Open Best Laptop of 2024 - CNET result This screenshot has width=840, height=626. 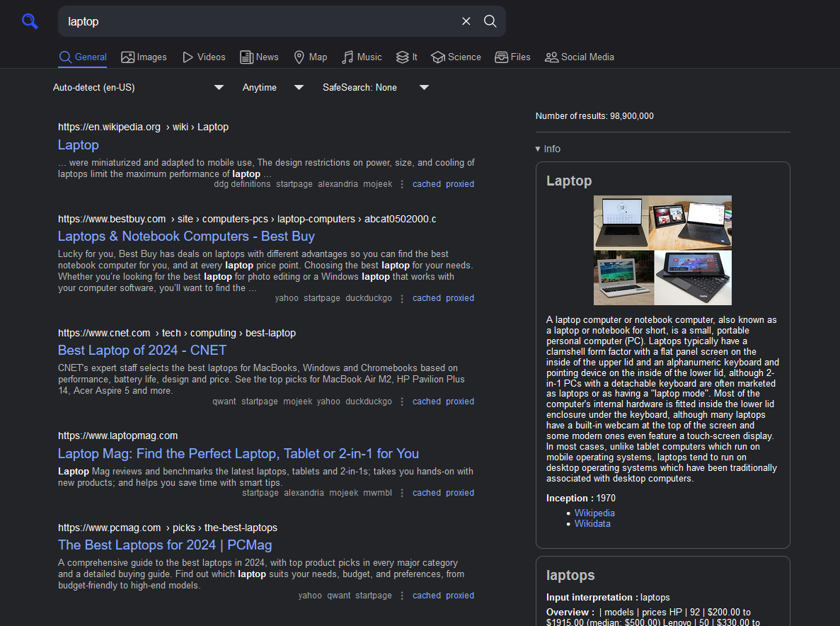coord(142,351)
